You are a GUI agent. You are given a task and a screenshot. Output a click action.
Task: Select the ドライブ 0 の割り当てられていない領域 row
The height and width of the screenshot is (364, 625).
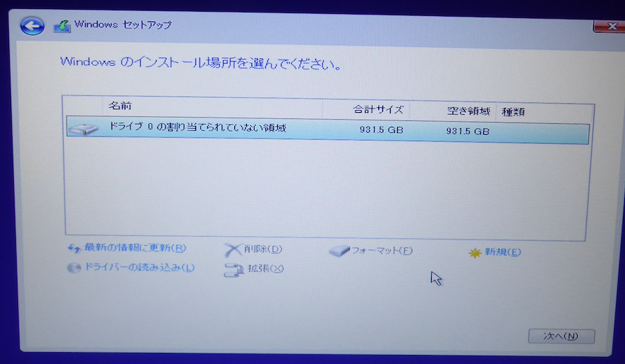point(328,130)
